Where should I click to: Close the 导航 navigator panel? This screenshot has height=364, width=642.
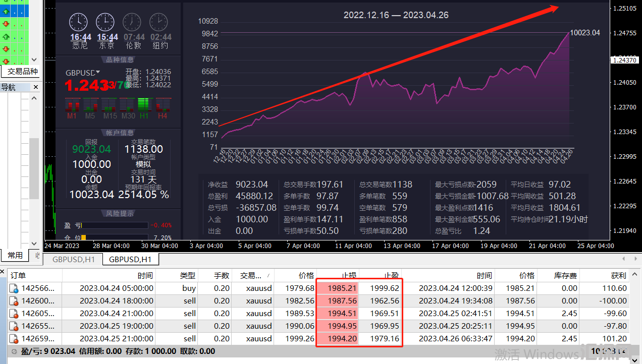(35, 87)
